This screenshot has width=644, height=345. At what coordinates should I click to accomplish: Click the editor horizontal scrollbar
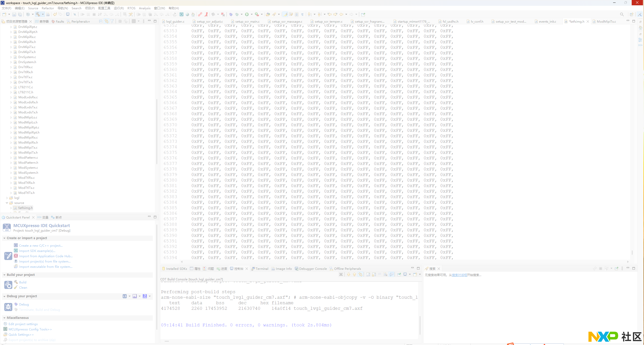[x=402, y=262]
